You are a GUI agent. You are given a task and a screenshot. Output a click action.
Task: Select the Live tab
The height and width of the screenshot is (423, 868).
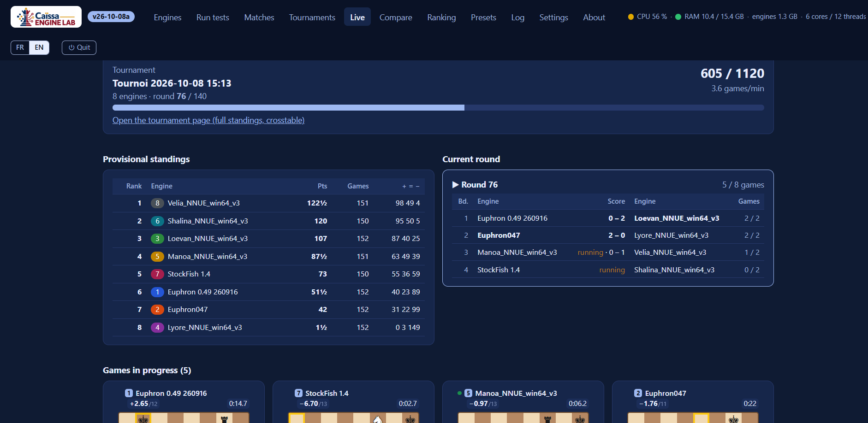(357, 18)
